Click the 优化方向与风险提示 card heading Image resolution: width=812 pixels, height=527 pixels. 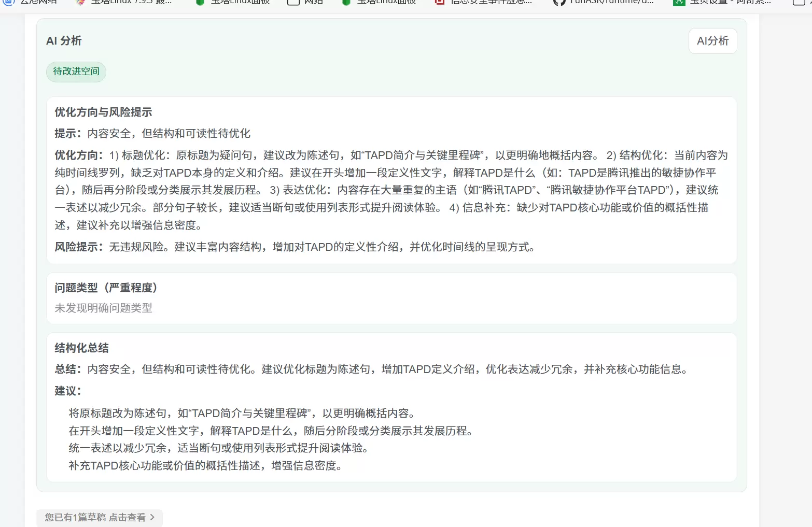pyautogui.click(x=103, y=112)
